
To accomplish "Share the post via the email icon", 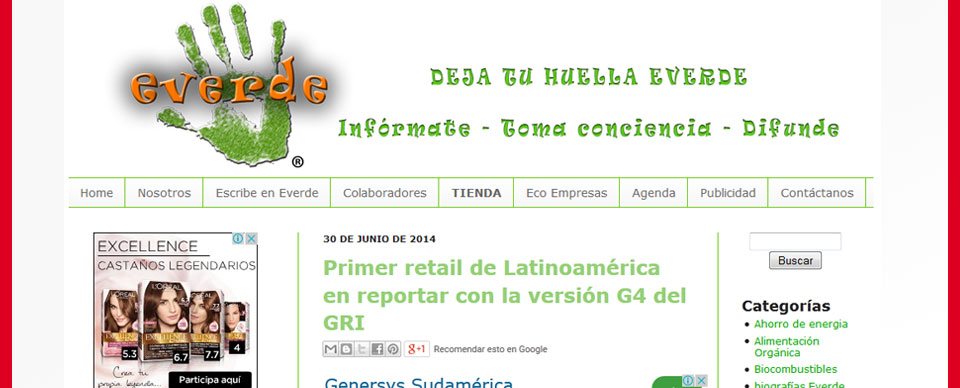I will coord(331,349).
